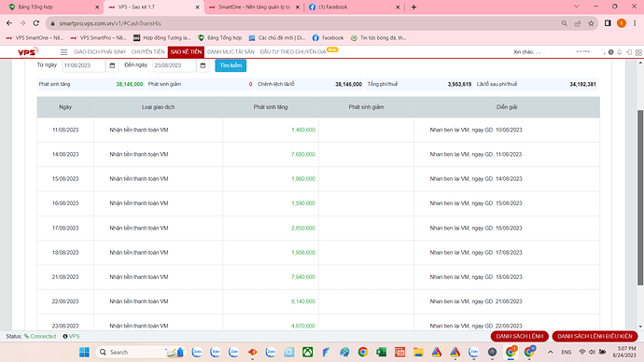Click the Lãi/lỗ sau phí/thuế total 34,192,381
This screenshot has width=644, height=362.
[x=582, y=84]
